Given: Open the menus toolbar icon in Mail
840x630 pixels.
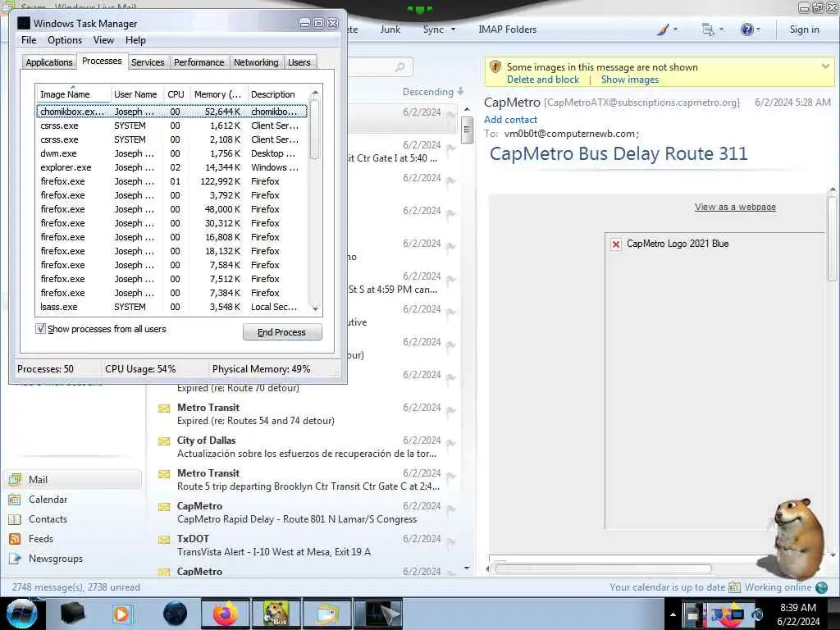Looking at the screenshot, I should coord(708,30).
